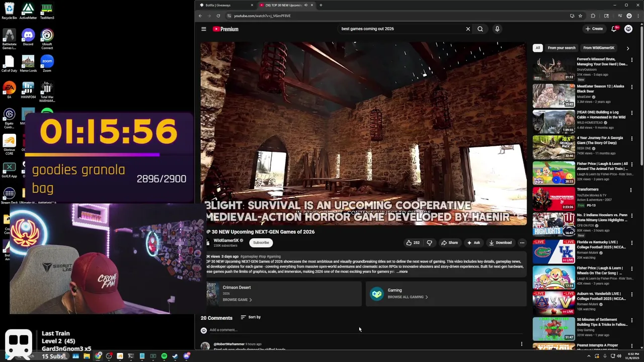The image size is (644, 362).
Task: Open Zoom desktop shortcut
Action: [47, 64]
